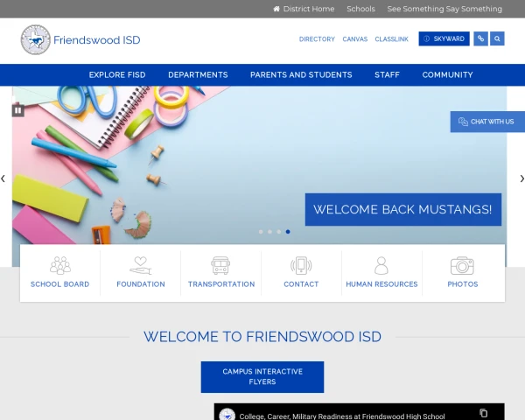This screenshot has height=420, width=525.
Task: Open the Photos text link
Action: pyautogui.click(x=463, y=284)
